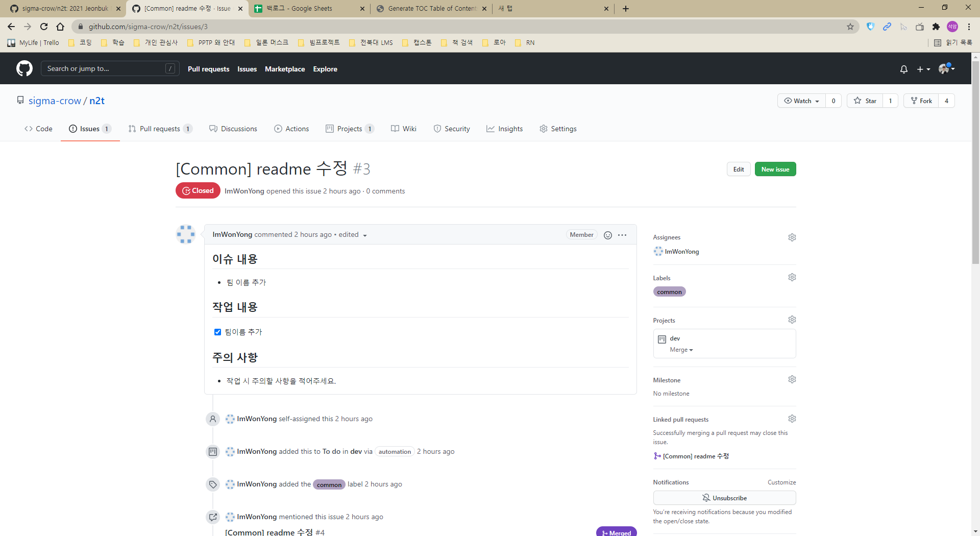
Task: Close the Generate TOC browser tab
Action: tap(484, 9)
